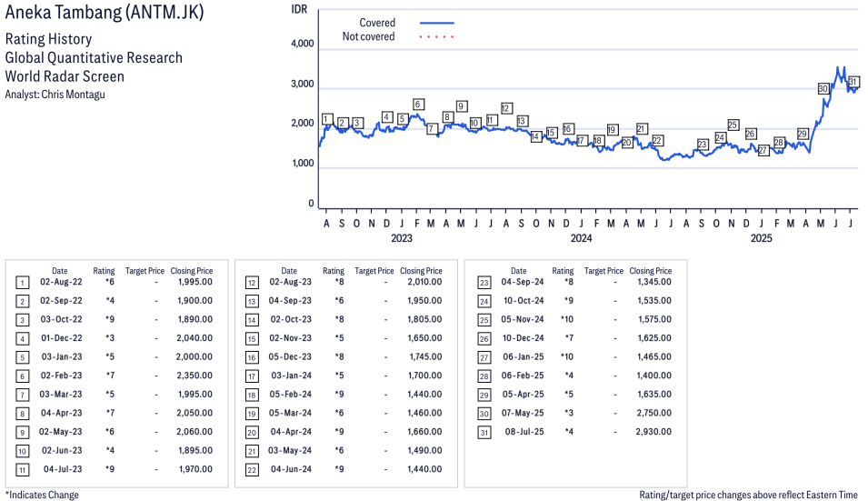Click the 2025 year label under the chart
The width and height of the screenshot is (868, 501).
click(761, 238)
